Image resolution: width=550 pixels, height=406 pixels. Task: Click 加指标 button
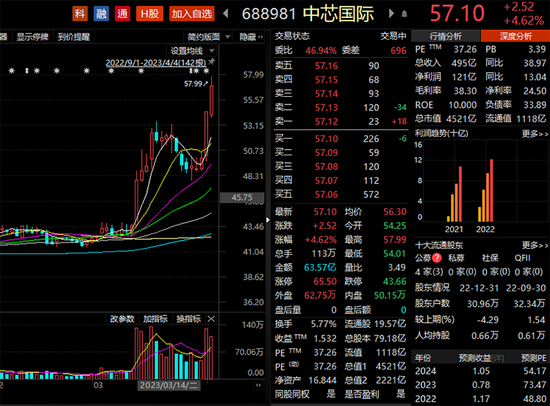(x=155, y=319)
